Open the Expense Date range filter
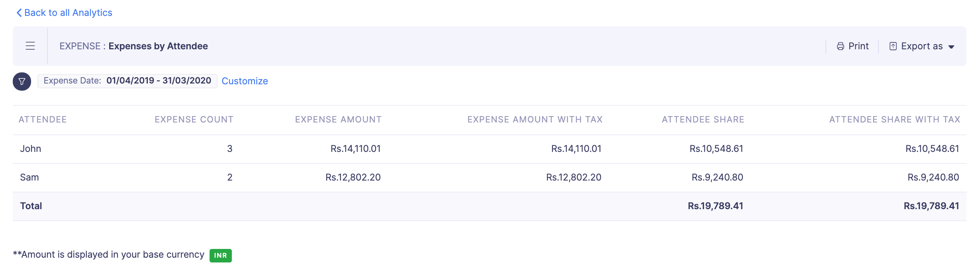This screenshot has height=272, width=980. tap(127, 81)
